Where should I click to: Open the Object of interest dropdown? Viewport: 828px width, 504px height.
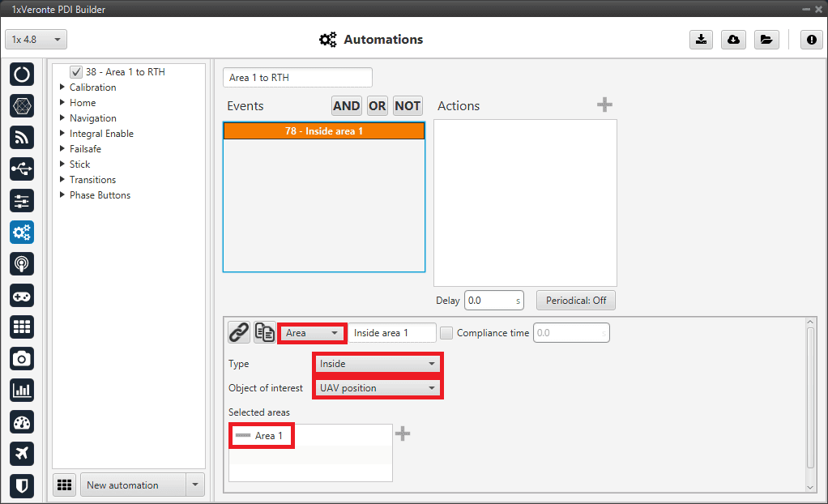[x=378, y=388]
